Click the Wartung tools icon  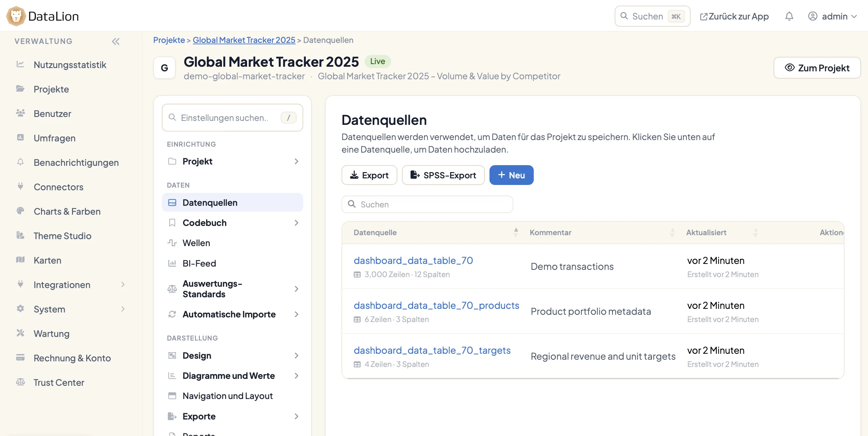(20, 333)
